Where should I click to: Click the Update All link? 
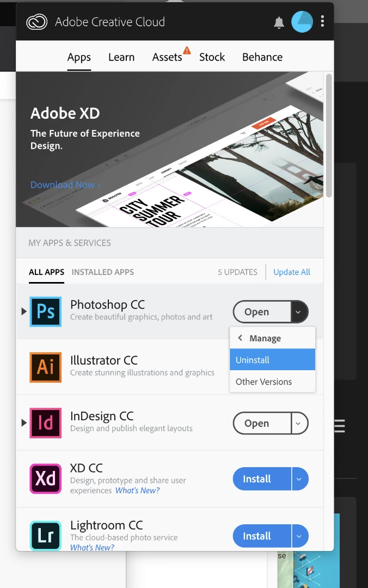tap(292, 272)
